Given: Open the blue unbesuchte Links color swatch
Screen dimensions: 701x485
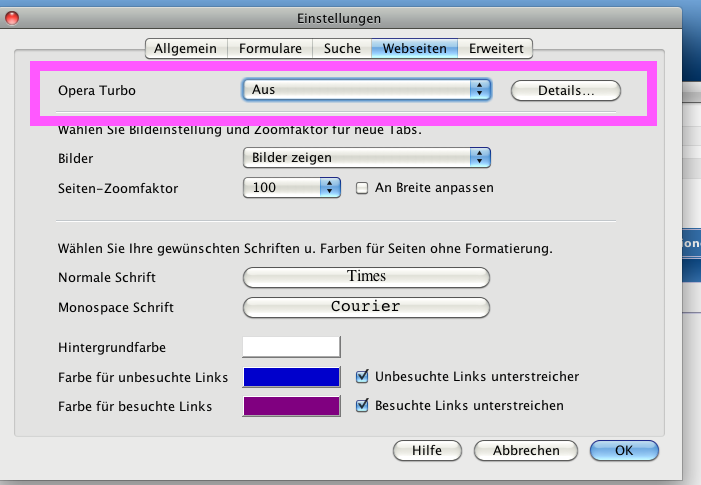Looking at the screenshot, I should (291, 377).
